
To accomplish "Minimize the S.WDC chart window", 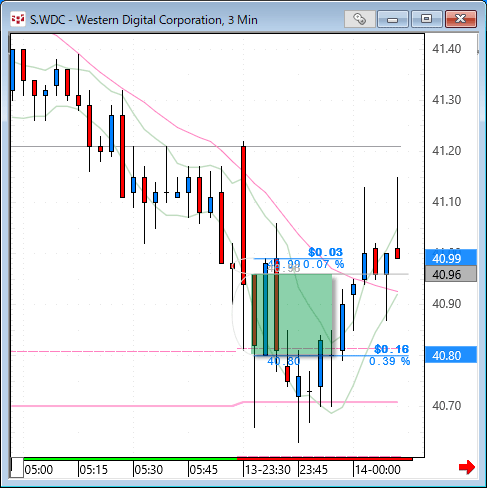I will (393, 19).
